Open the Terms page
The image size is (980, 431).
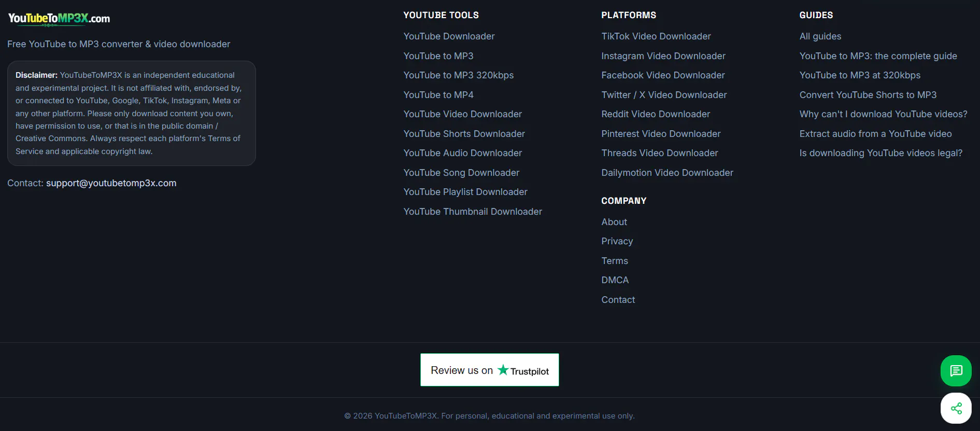(x=615, y=261)
